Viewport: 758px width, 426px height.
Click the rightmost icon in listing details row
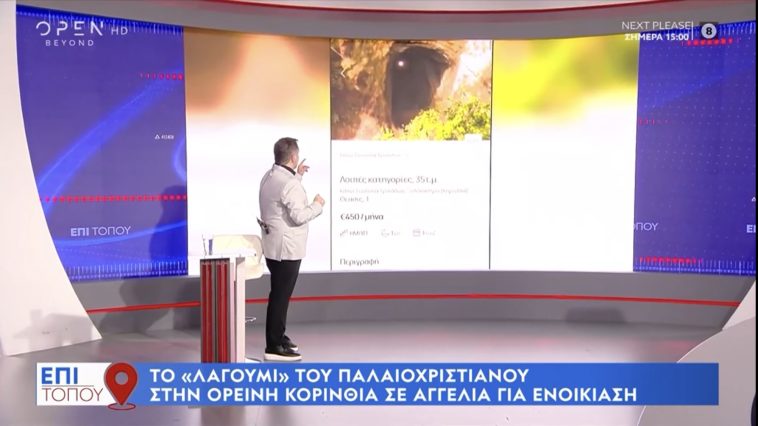(416, 233)
